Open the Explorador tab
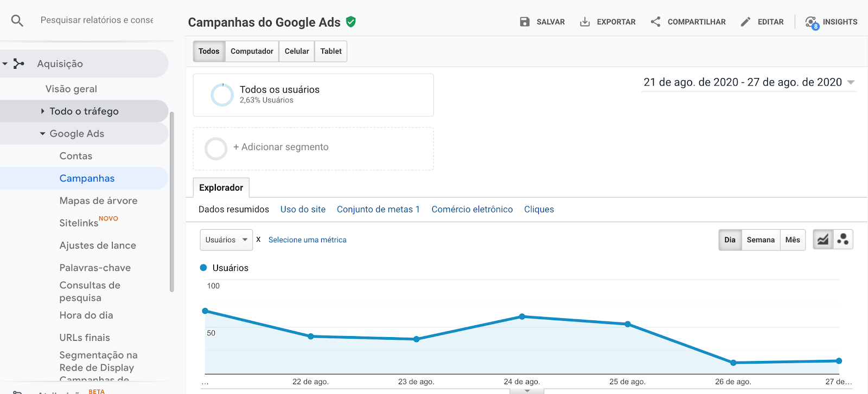868x394 pixels. 221,188
